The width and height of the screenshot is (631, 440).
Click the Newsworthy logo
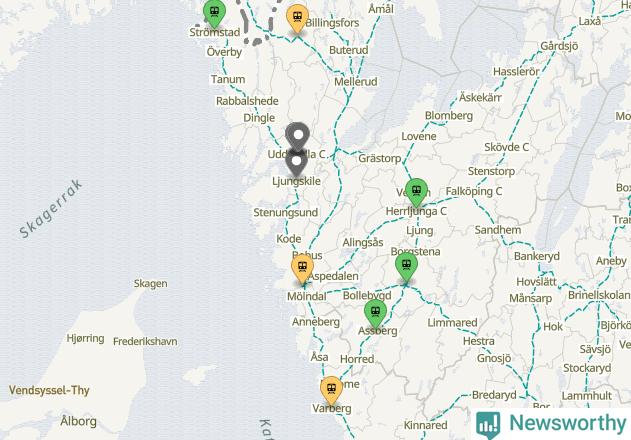pyautogui.click(x=551, y=424)
